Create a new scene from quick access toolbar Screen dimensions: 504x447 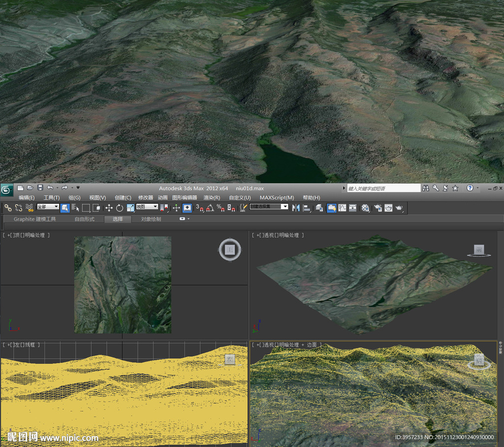[20, 188]
